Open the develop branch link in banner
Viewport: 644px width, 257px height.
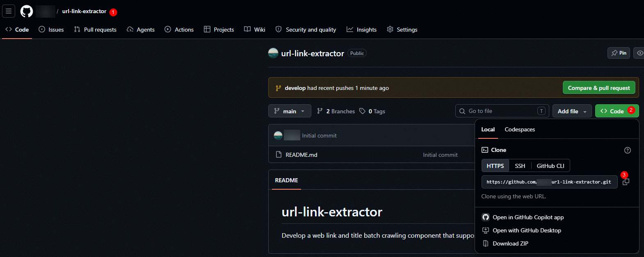(295, 88)
